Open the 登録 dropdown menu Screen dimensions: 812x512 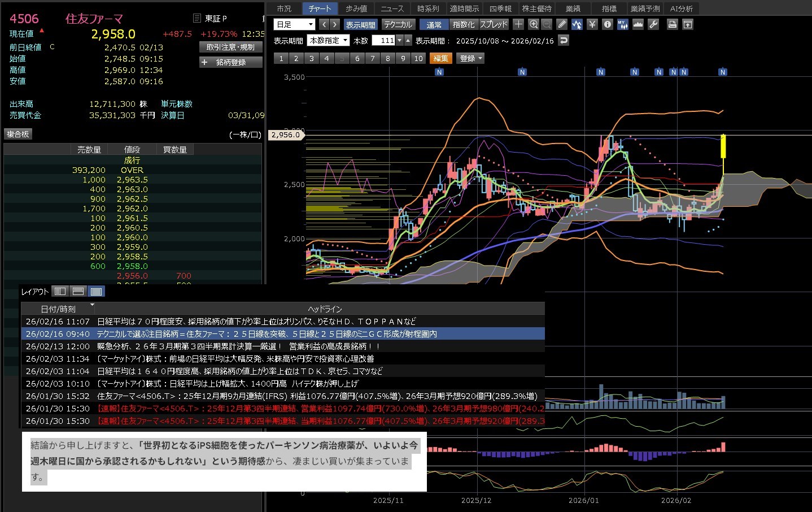coord(471,58)
